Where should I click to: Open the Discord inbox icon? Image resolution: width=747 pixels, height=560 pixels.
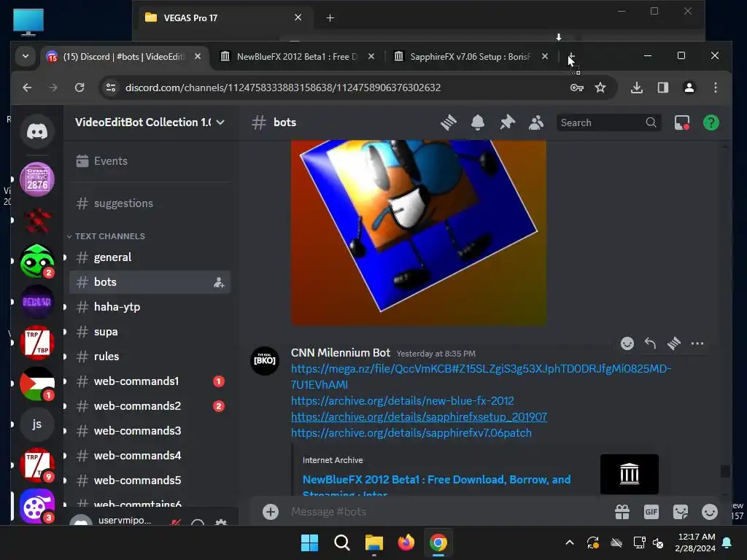682,122
